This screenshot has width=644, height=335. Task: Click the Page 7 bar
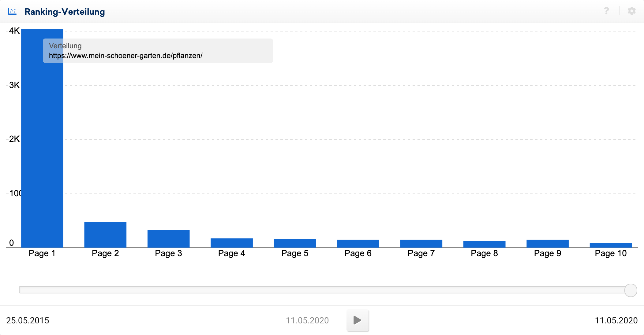421,244
